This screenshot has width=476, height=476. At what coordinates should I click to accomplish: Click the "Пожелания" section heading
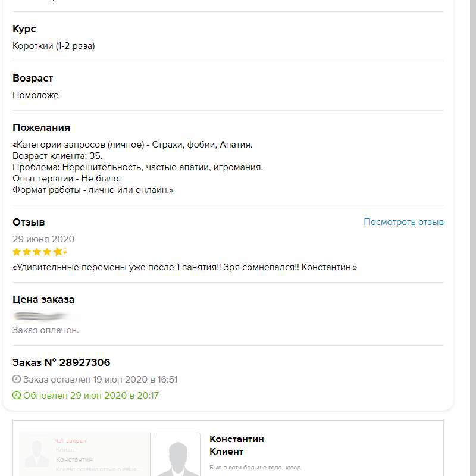tap(41, 127)
